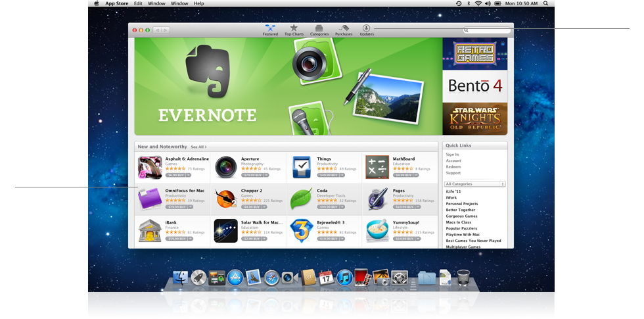
Task: Open the arrow beside Aperture's $79.99 BUY
Action: point(266,175)
